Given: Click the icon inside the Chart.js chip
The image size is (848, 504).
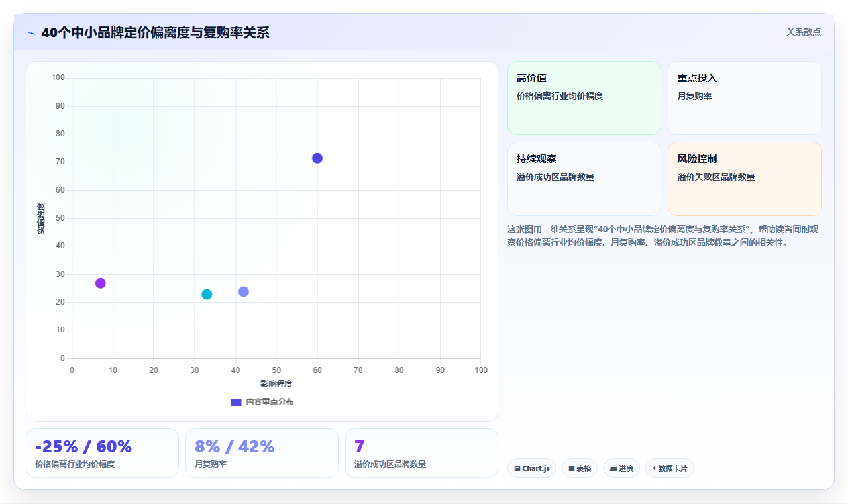Looking at the screenshot, I should click(x=517, y=468).
